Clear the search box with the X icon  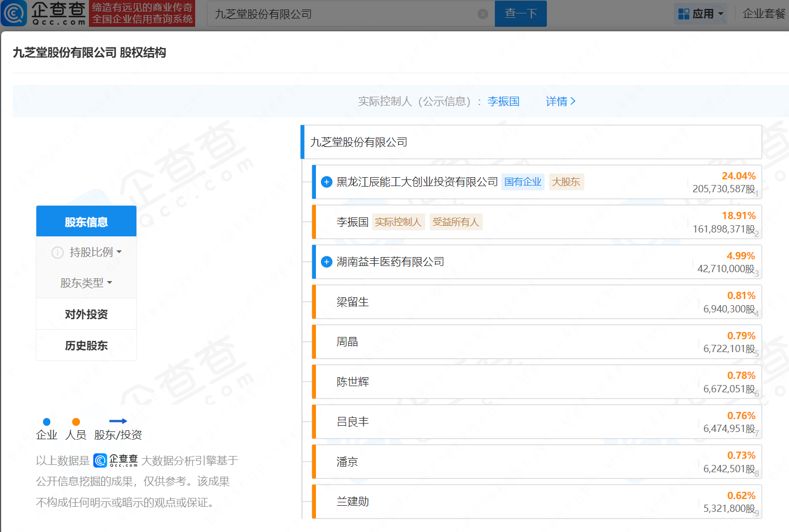[x=483, y=14]
